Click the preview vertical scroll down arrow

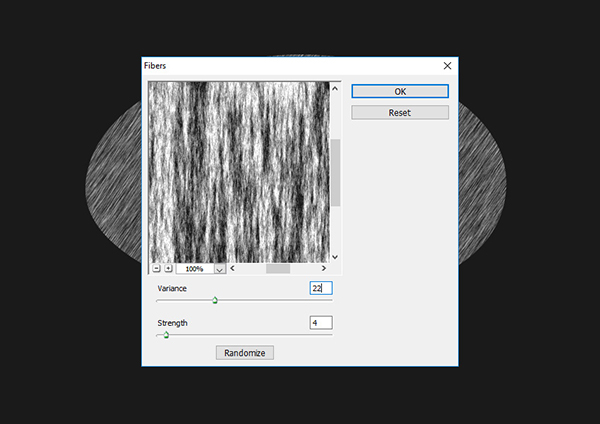pyautogui.click(x=335, y=257)
